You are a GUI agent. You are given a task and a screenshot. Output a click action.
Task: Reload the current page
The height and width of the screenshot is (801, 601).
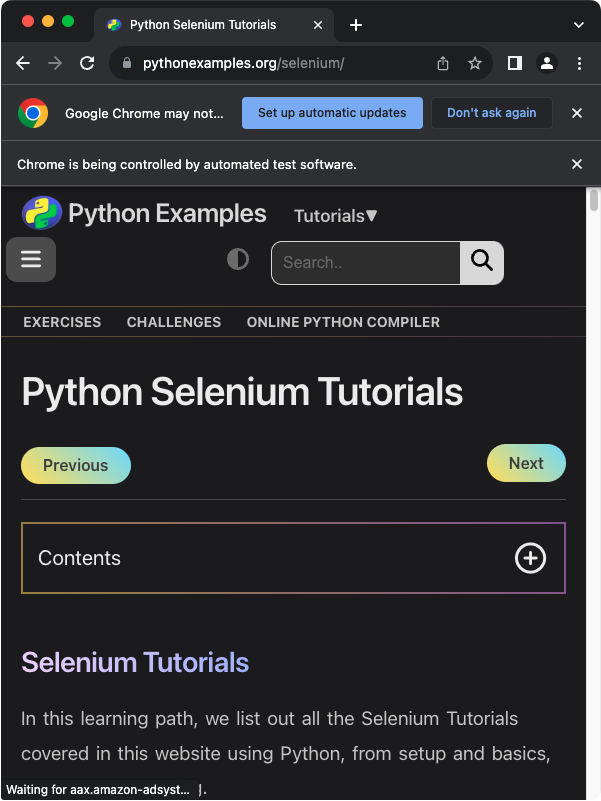87,63
